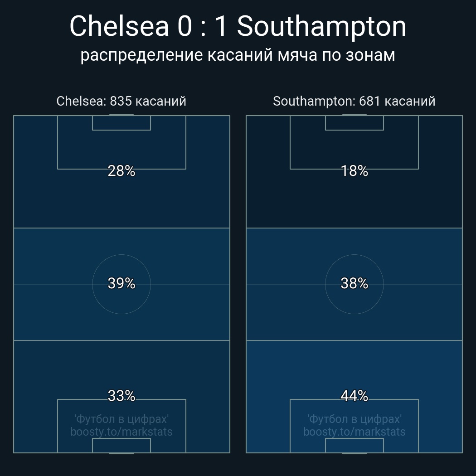Click the bottom six-yard box on Southampton pitch
The image size is (476, 476).
pos(354,446)
